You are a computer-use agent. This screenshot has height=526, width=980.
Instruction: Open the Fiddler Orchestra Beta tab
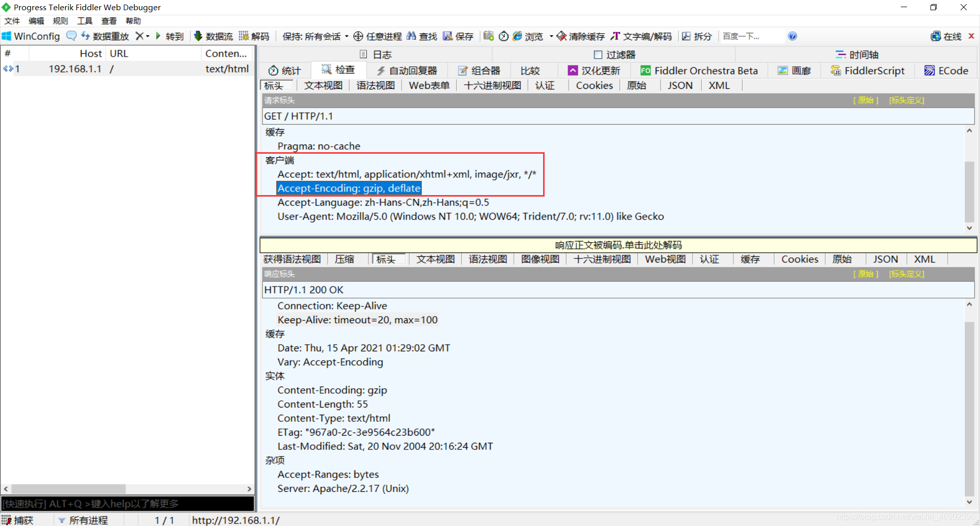[699, 70]
